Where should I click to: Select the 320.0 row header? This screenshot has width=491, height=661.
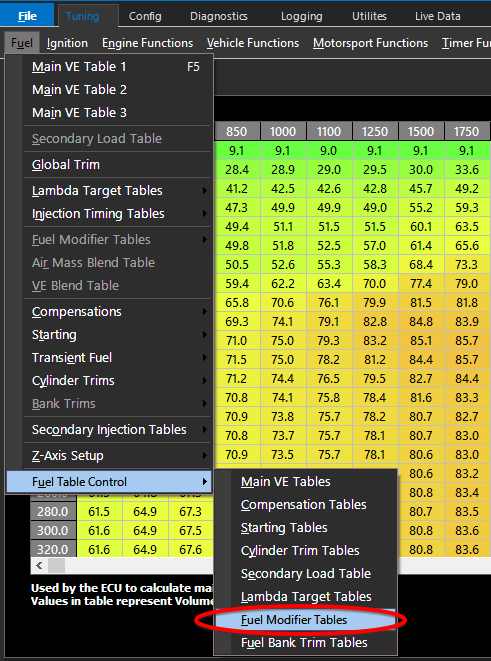(53, 550)
